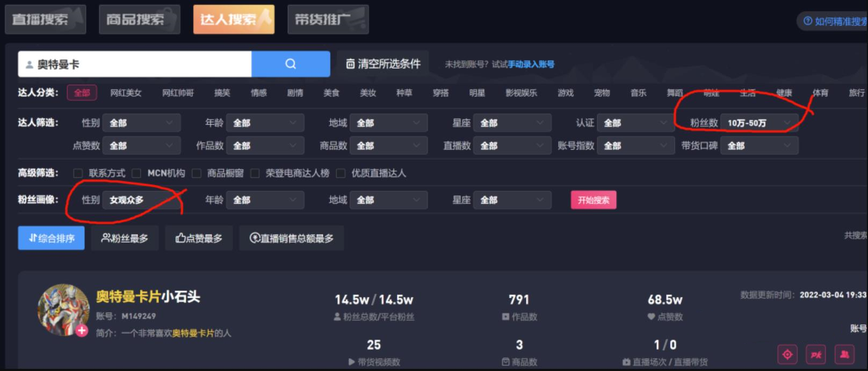The height and width of the screenshot is (371, 868).
Task: Select the 种草 category
Action: coord(404,93)
